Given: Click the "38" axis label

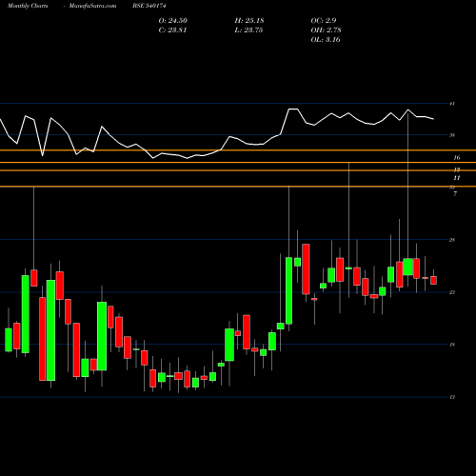Looking at the screenshot, I should pos(452,135).
